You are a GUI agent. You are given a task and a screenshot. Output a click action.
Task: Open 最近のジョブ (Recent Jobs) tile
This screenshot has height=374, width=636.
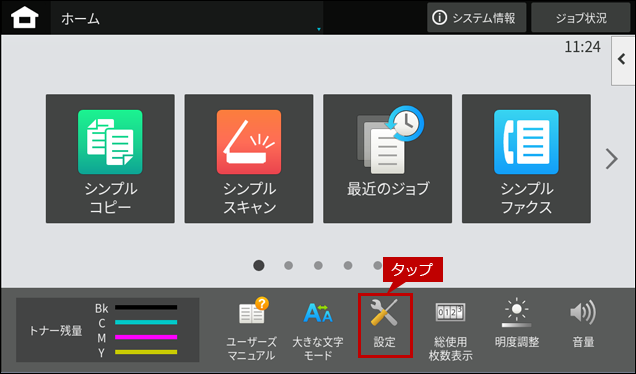(387, 159)
